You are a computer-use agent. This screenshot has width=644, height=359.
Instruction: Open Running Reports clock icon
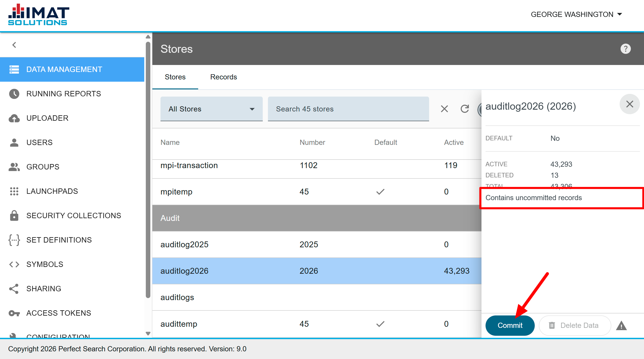pyautogui.click(x=14, y=94)
